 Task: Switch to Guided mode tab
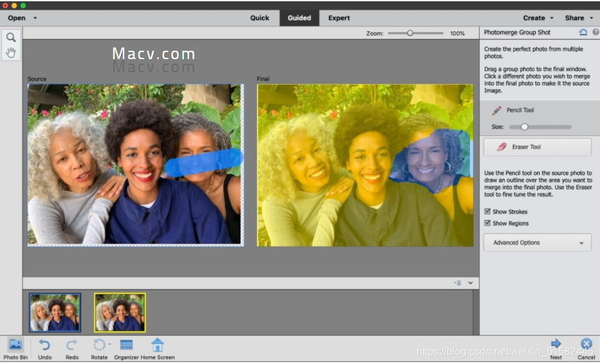[x=299, y=18]
